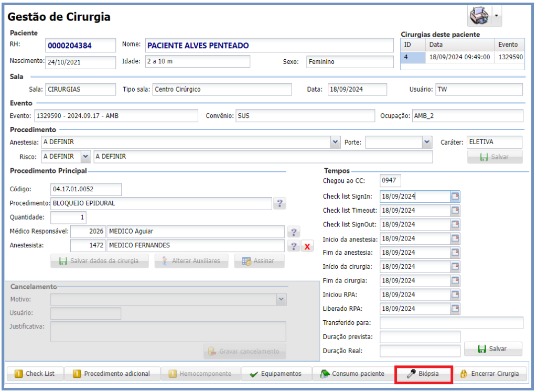This screenshot has width=537, height=392.
Task: Click the Médico Responsável code field 2026
Action: point(88,232)
